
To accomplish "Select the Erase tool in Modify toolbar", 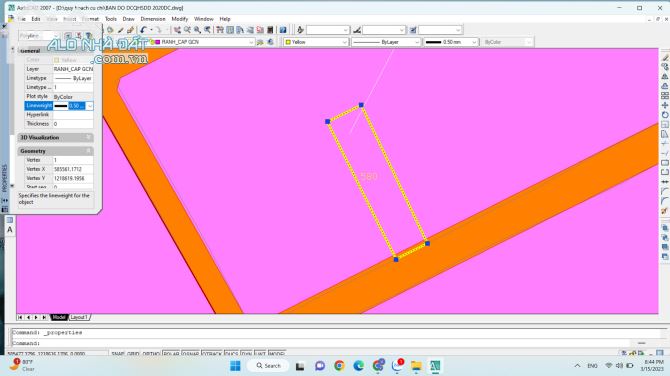I will pos(665,57).
